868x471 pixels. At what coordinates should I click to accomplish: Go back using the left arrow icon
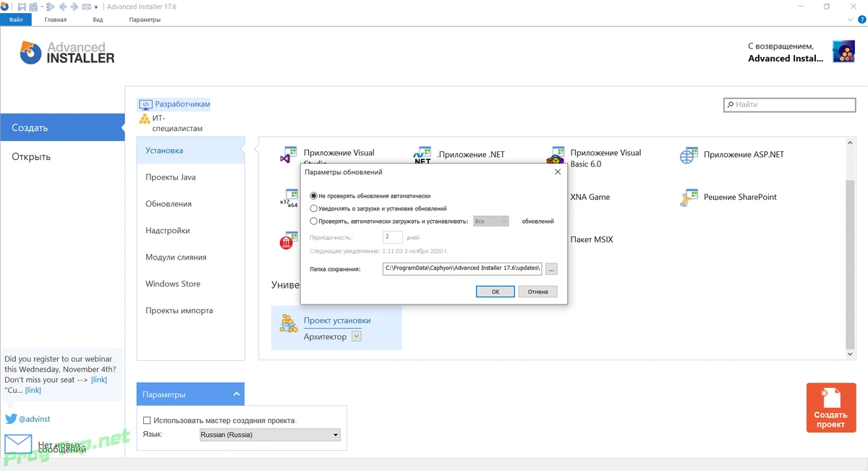pyautogui.click(x=62, y=7)
